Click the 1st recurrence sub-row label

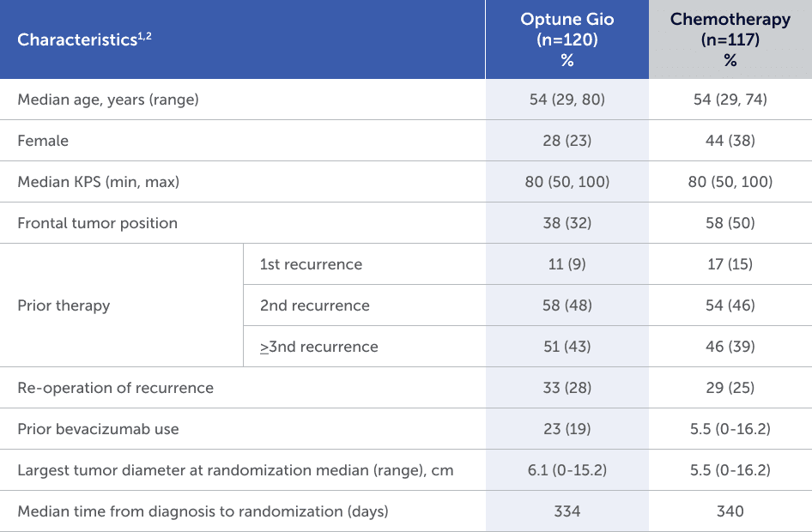click(x=311, y=264)
